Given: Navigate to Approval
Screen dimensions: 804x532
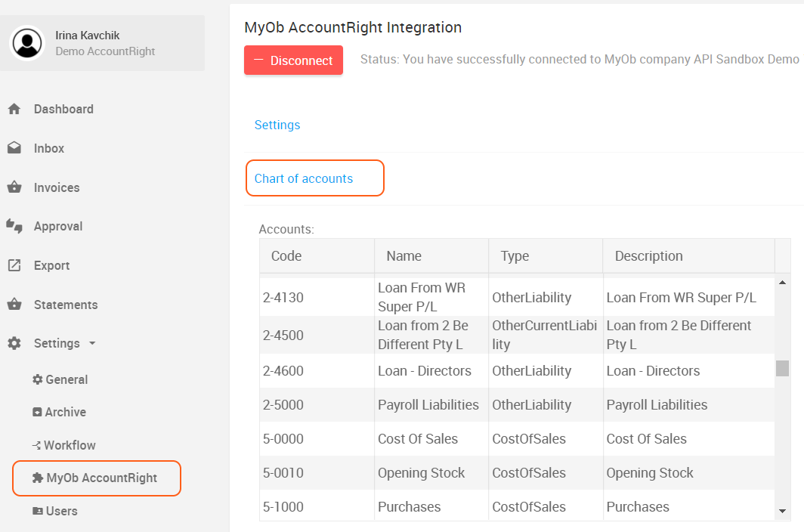Looking at the screenshot, I should coord(58,226).
